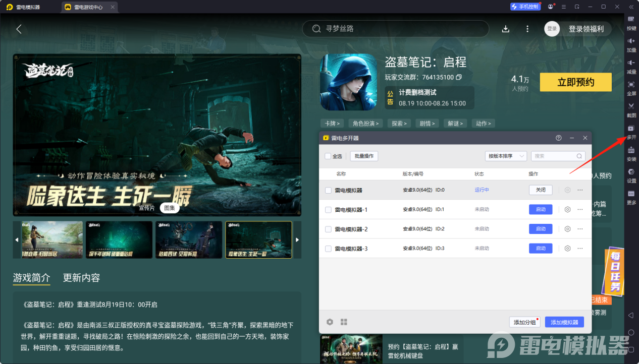
Task: Open the 更多 more tools icon
Action: coord(631,194)
